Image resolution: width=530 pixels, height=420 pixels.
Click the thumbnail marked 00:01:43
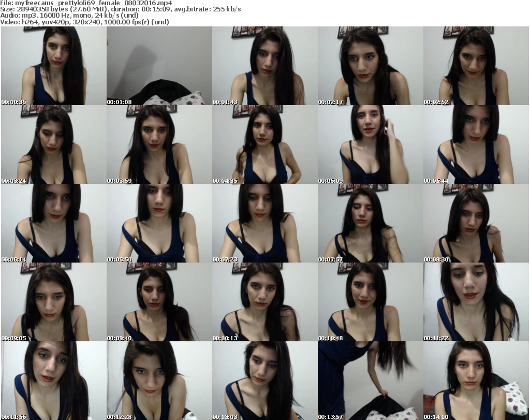tap(264, 66)
